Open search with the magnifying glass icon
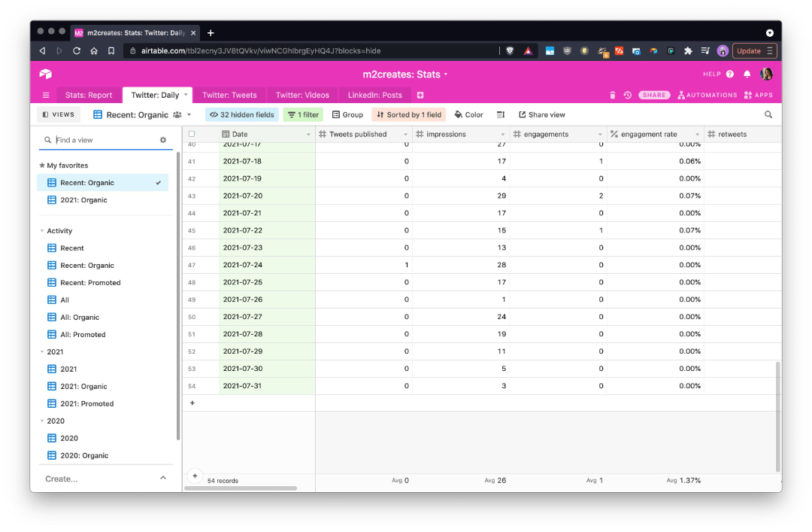The width and height of the screenshot is (812, 532). (x=768, y=114)
